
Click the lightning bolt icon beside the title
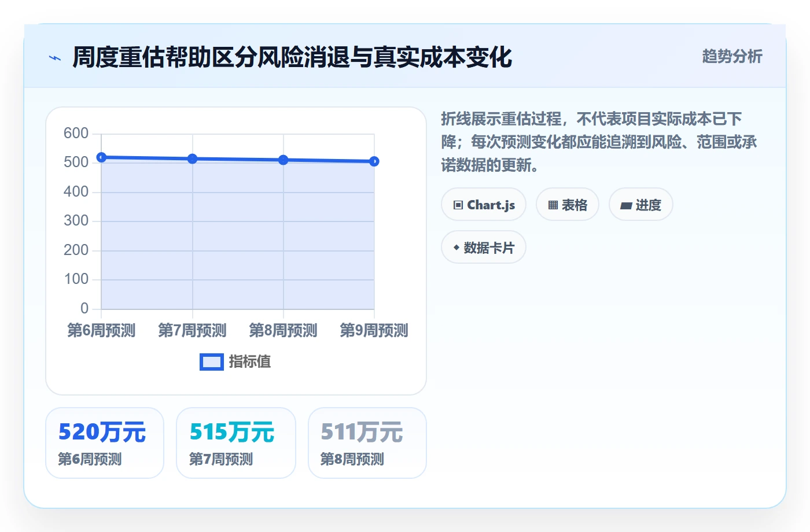click(x=55, y=58)
